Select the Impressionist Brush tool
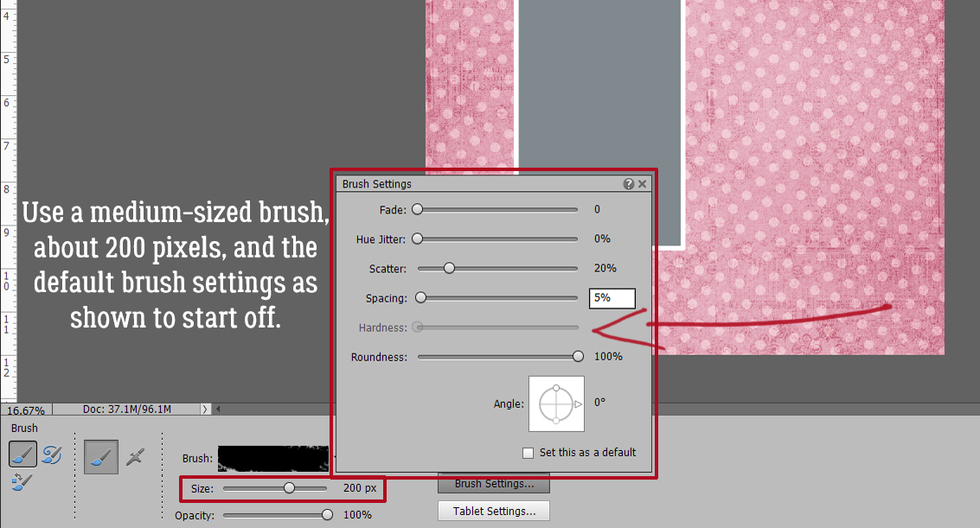Image resolution: width=980 pixels, height=528 pixels. point(52,455)
